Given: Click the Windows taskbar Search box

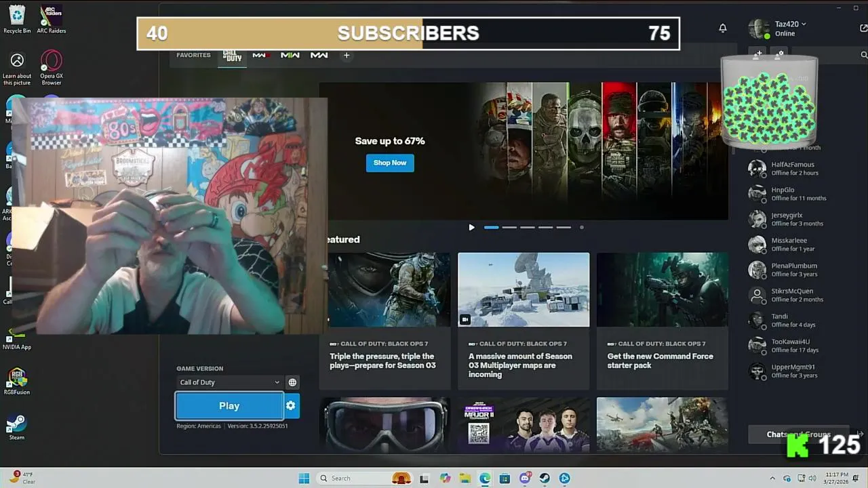Looking at the screenshot, I should click(366, 478).
